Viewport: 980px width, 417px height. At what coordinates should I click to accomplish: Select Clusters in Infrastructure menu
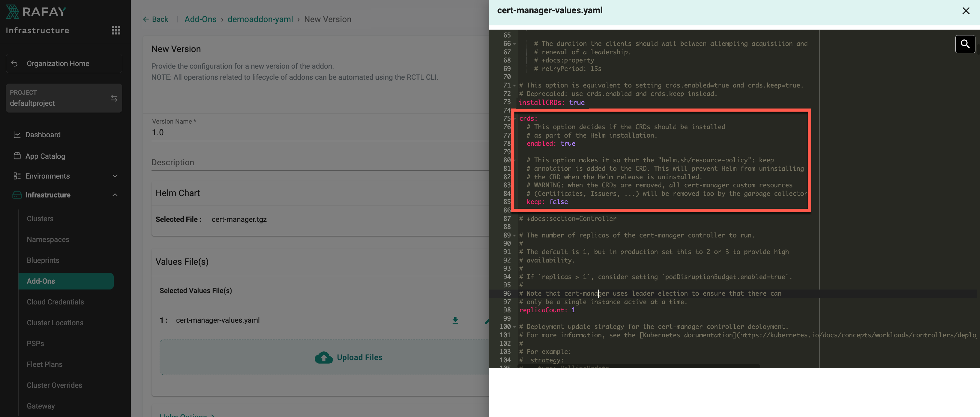(x=40, y=219)
